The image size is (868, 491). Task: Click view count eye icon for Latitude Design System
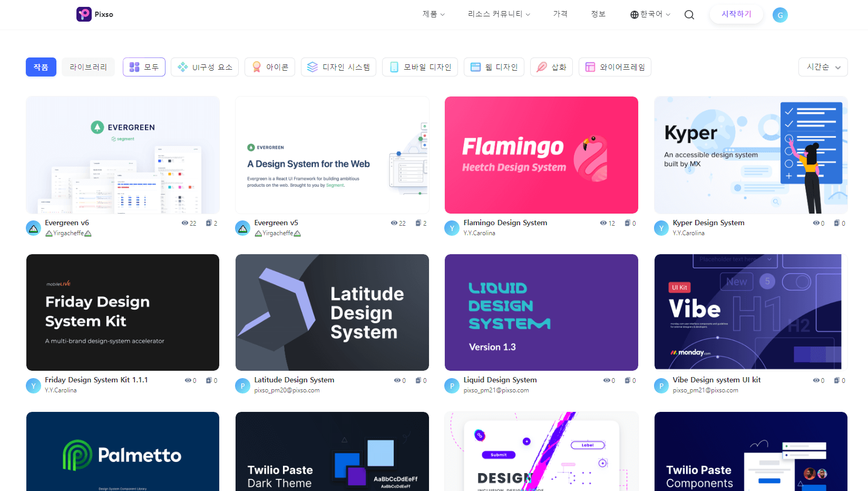pyautogui.click(x=397, y=380)
